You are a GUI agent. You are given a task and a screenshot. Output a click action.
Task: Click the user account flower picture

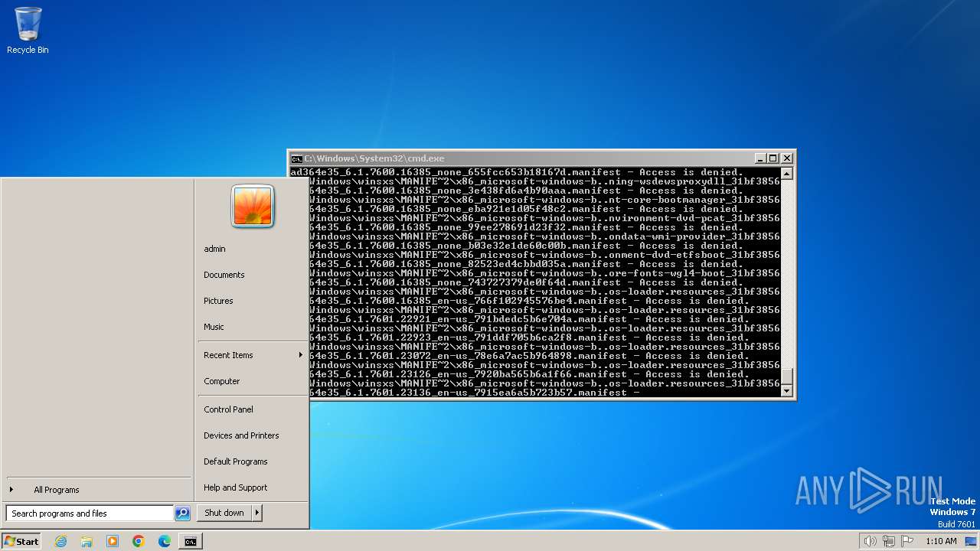tap(253, 206)
